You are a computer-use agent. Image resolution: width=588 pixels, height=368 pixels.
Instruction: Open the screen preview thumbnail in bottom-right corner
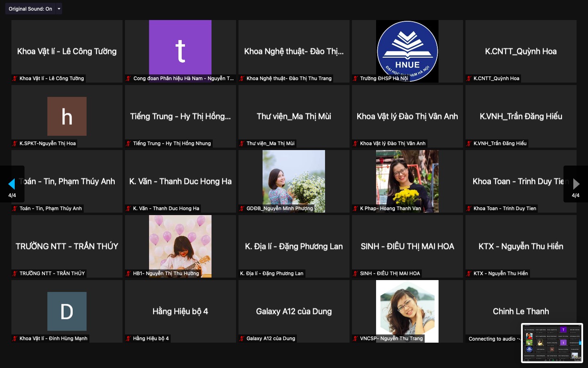coord(552,343)
